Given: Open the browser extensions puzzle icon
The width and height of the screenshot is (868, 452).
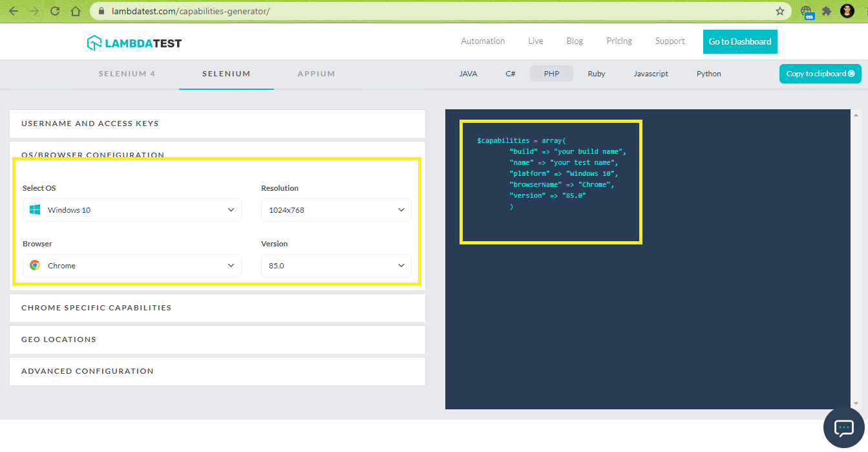Looking at the screenshot, I should tap(826, 11).
